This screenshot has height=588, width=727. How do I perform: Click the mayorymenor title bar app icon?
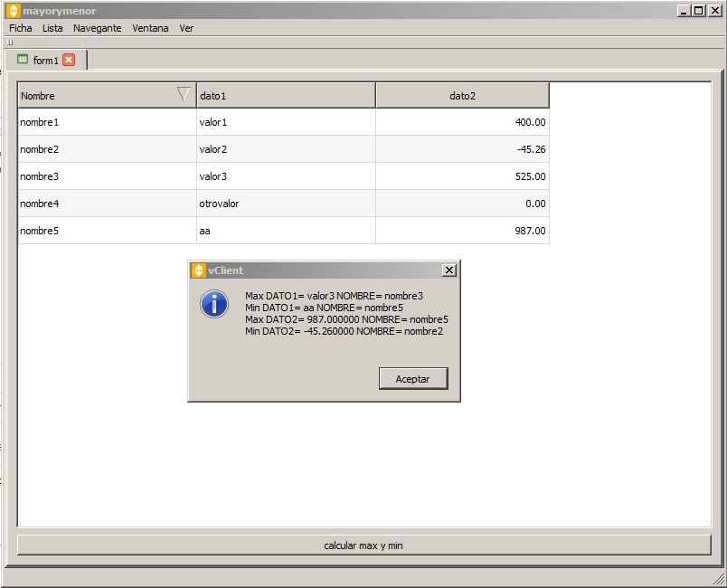(x=14, y=11)
